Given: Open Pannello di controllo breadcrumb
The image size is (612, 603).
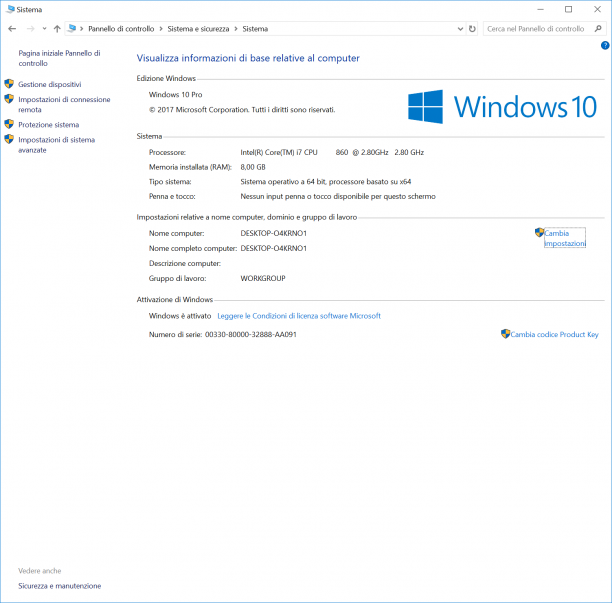Looking at the screenshot, I should click(121, 29).
